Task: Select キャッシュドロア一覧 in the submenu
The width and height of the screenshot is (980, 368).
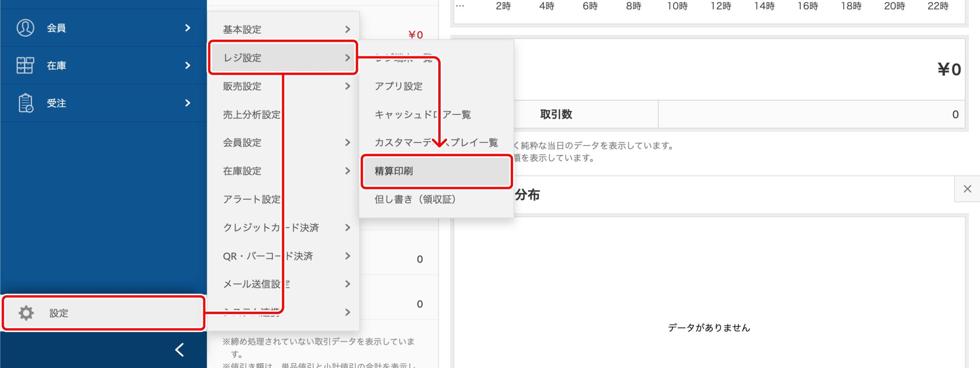Action: point(436,114)
